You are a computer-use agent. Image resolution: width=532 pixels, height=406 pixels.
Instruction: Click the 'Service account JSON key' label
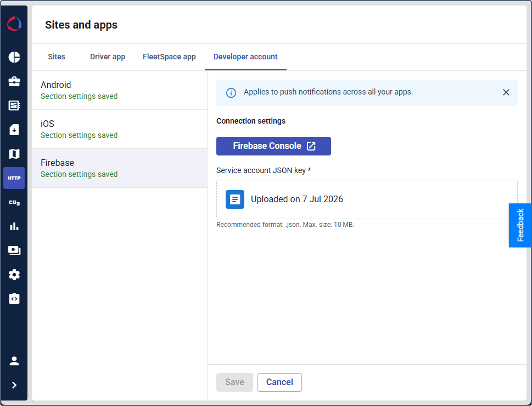(264, 170)
